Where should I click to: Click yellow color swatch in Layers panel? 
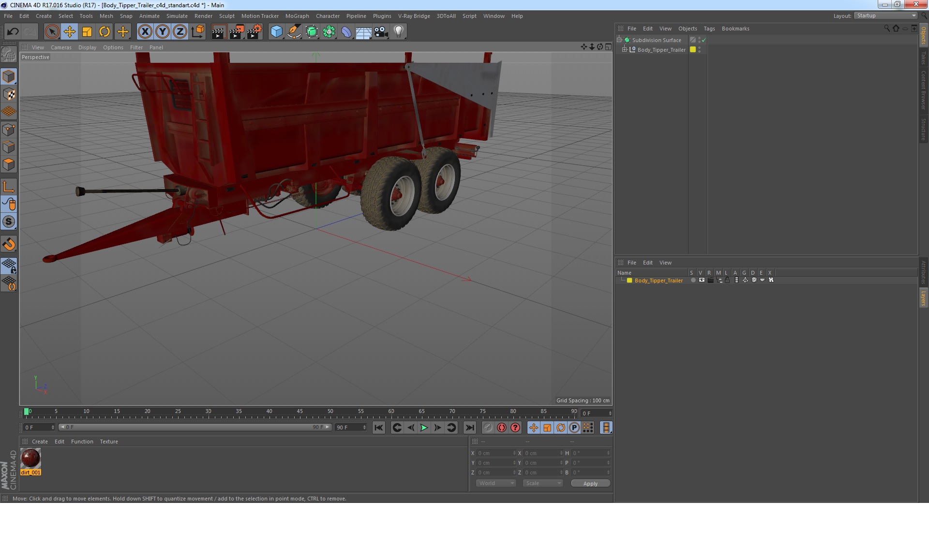click(629, 280)
